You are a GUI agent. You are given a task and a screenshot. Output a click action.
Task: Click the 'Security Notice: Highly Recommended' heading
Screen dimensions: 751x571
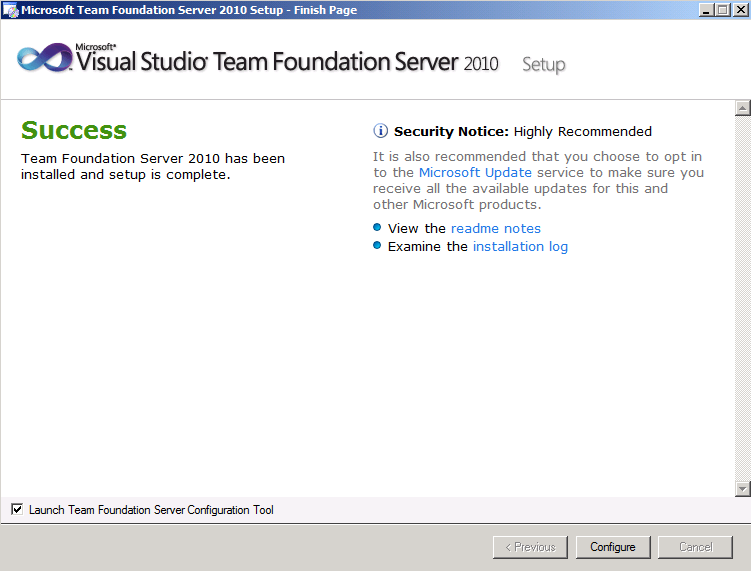(x=523, y=131)
